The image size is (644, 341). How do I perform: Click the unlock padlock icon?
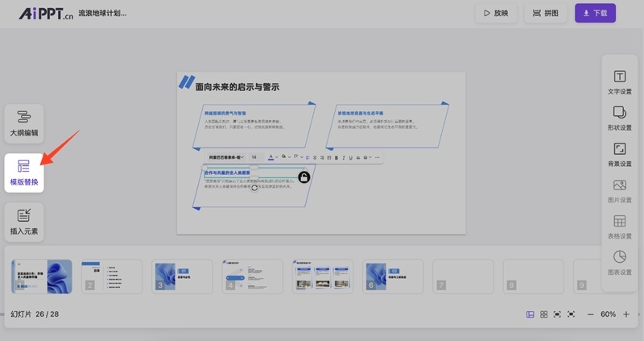coord(304,177)
